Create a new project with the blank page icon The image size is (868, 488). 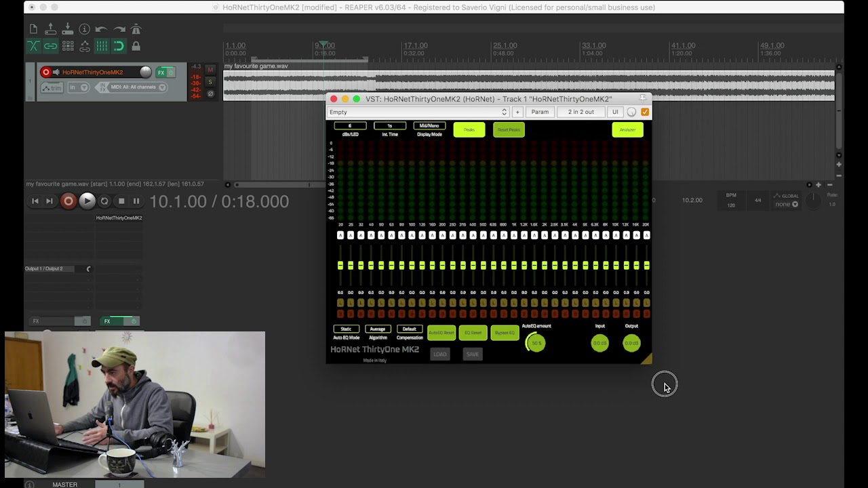coord(34,29)
